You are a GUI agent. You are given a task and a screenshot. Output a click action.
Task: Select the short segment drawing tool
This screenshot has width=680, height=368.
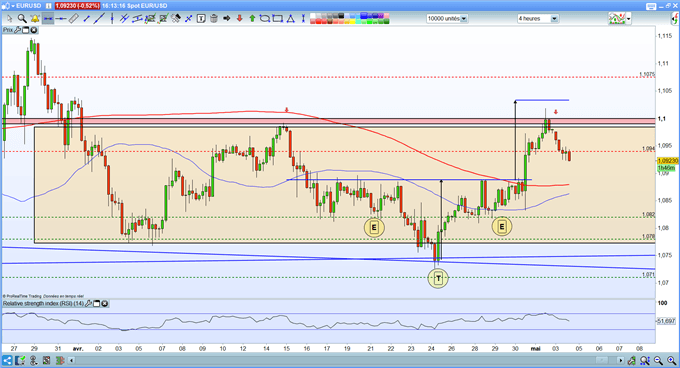coord(86,19)
